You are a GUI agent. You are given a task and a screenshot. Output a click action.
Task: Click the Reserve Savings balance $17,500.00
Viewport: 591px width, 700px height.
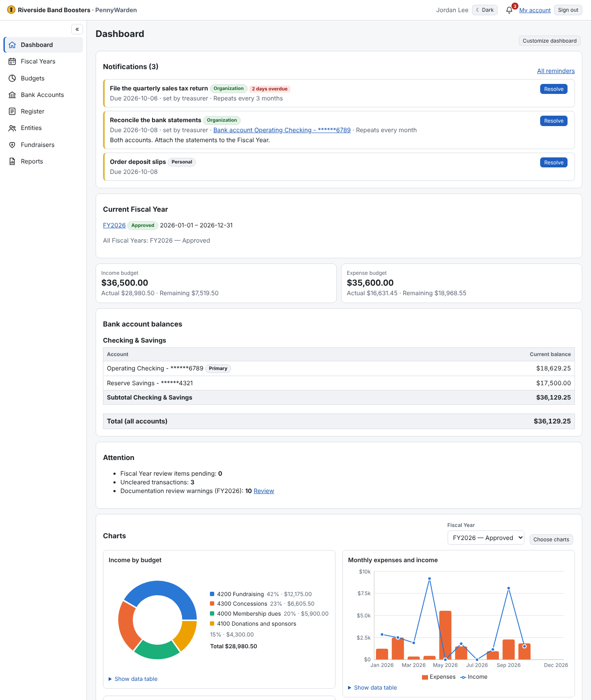[553, 383]
